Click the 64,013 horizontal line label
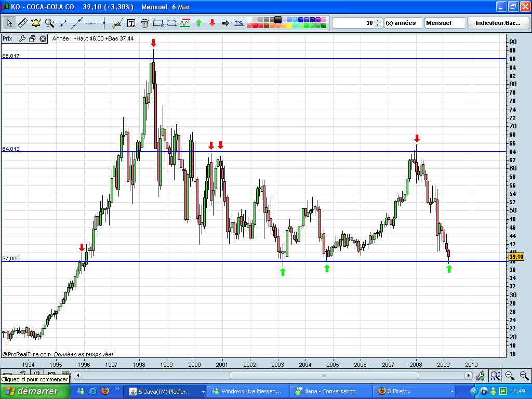This screenshot has height=399, width=532. (11, 149)
